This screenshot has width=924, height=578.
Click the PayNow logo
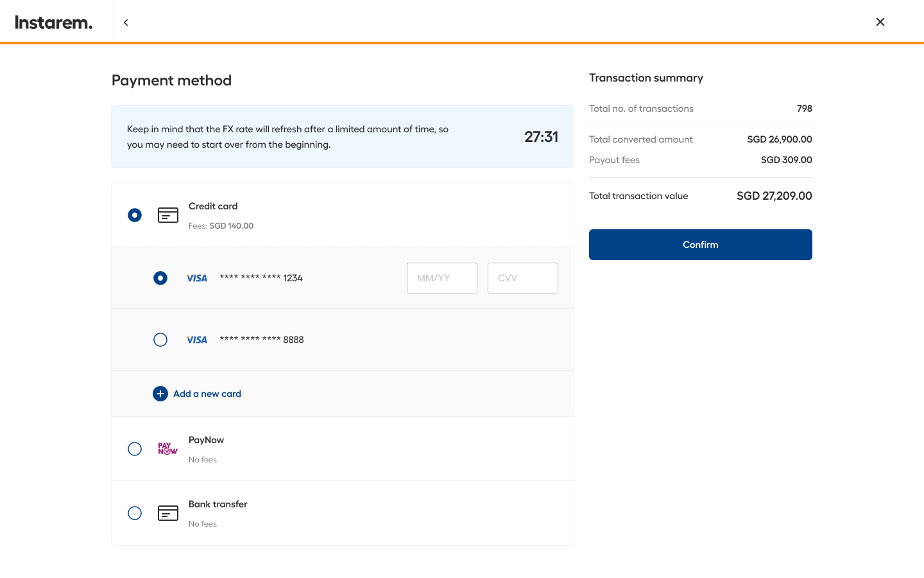pos(167,449)
